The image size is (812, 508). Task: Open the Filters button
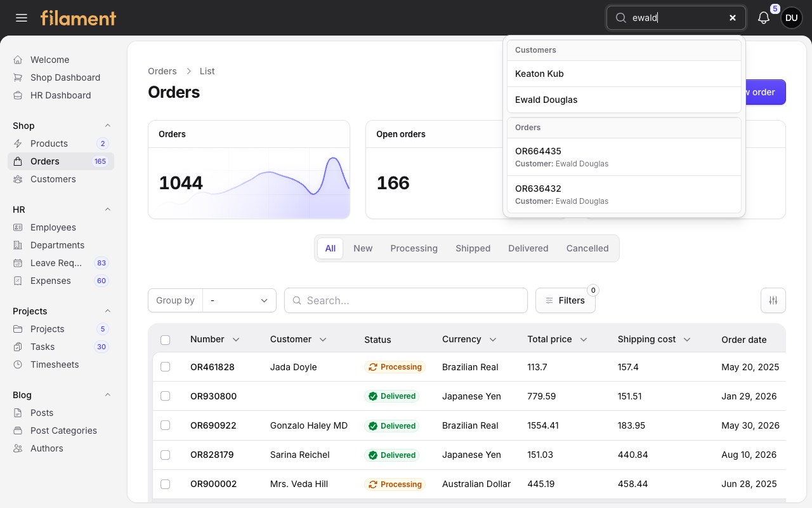[565, 300]
